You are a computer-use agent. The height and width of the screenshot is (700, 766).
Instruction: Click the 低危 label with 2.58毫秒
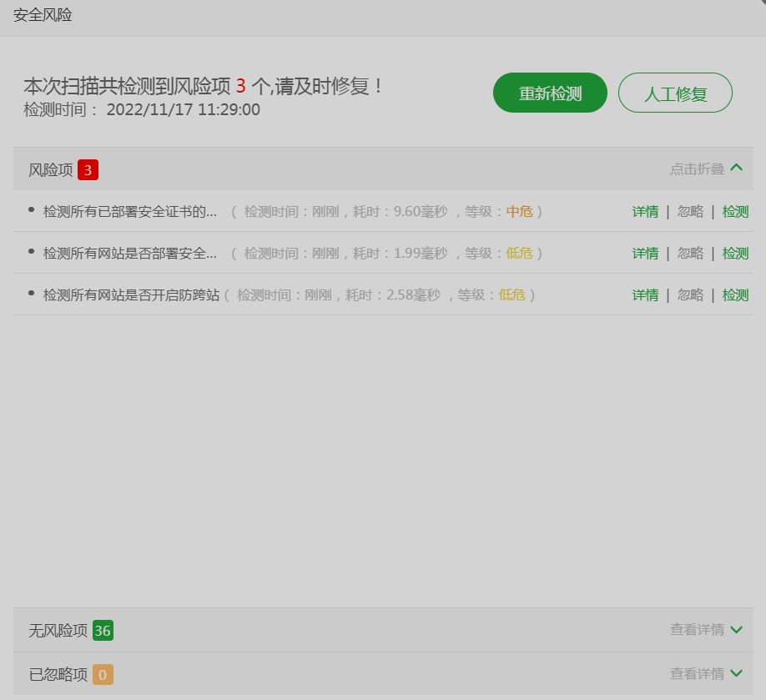click(x=512, y=295)
